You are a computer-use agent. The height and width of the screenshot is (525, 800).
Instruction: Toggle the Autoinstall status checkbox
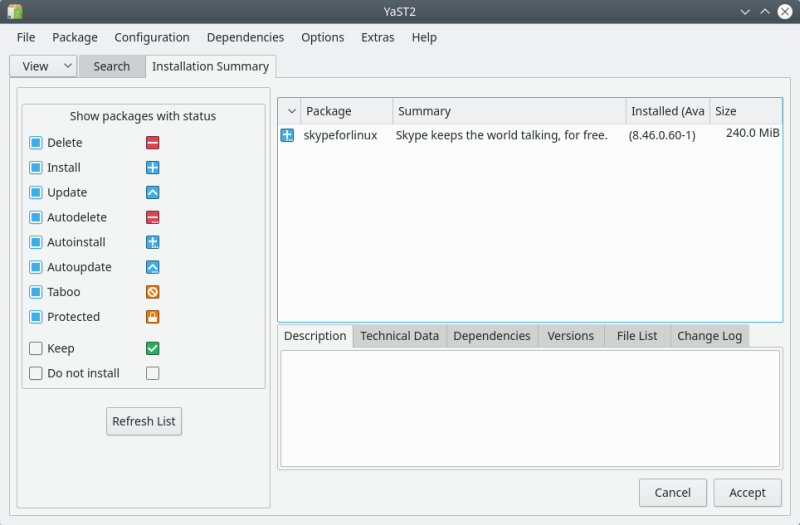tap(36, 242)
